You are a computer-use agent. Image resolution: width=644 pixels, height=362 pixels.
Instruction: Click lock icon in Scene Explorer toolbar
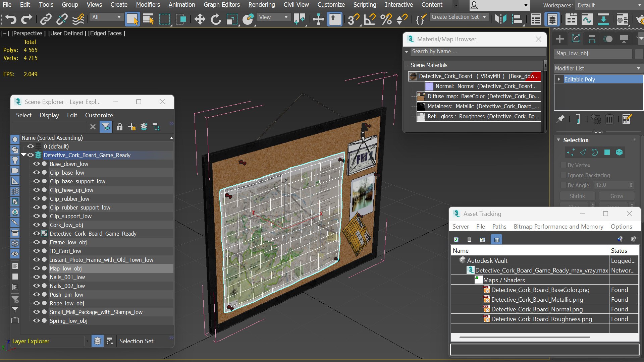point(119,127)
